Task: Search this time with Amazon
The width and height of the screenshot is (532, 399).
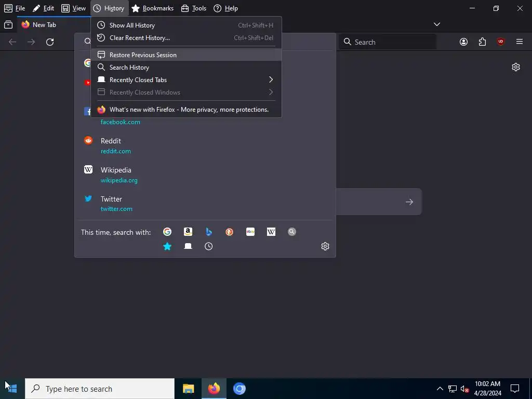Action: pos(188,232)
